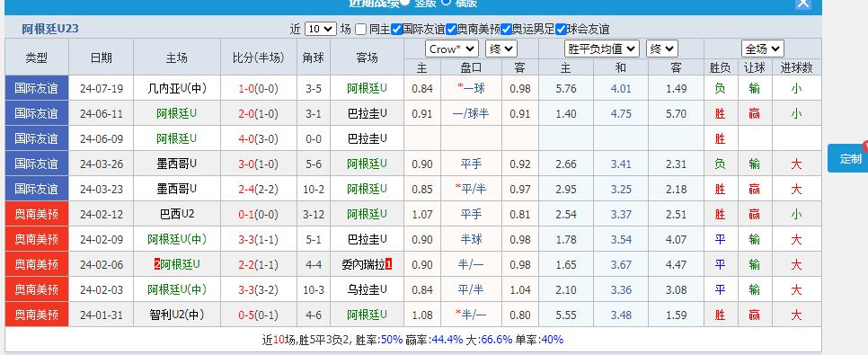This screenshot has width=868, height=355.
Task: Click the 大 66.6% value
Action: pyautogui.click(x=497, y=340)
